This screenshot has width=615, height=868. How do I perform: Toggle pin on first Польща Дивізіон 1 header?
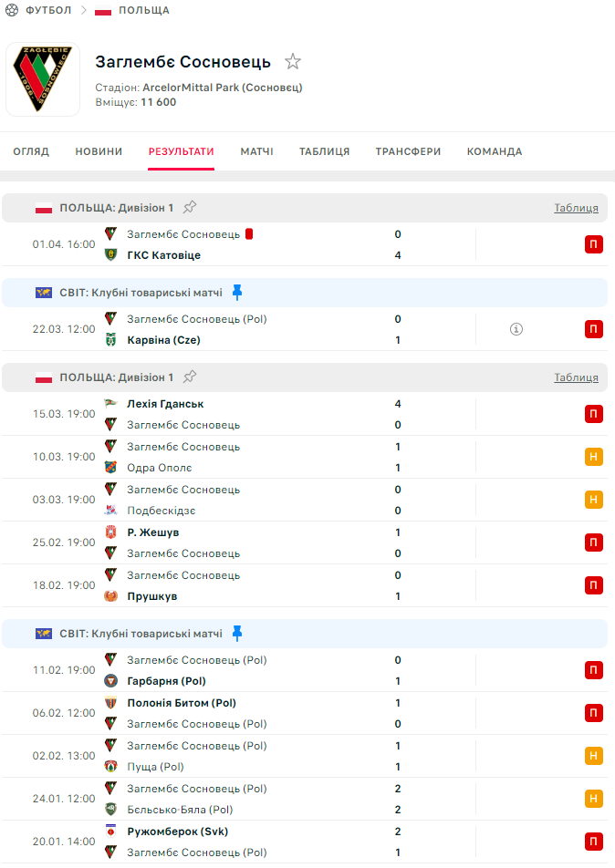click(190, 208)
